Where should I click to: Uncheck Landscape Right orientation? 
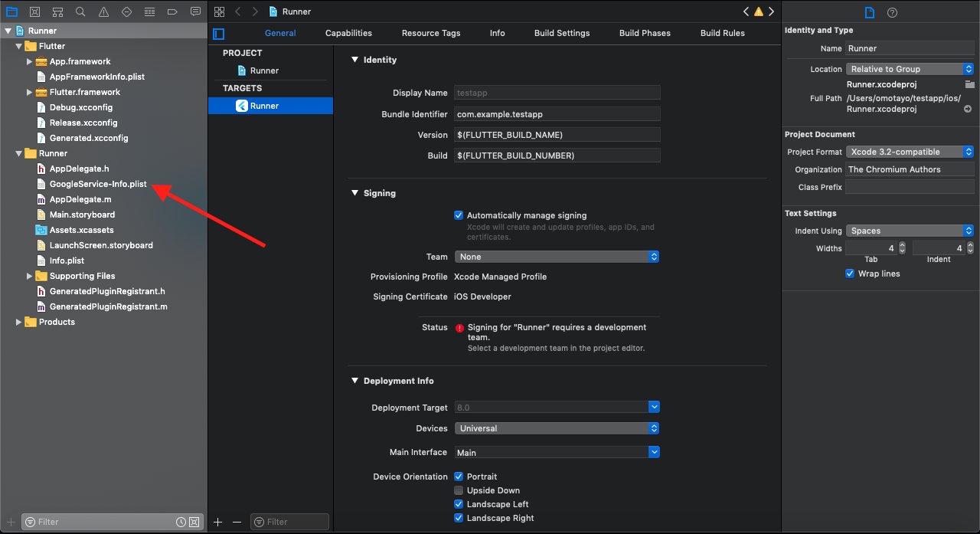(x=459, y=518)
